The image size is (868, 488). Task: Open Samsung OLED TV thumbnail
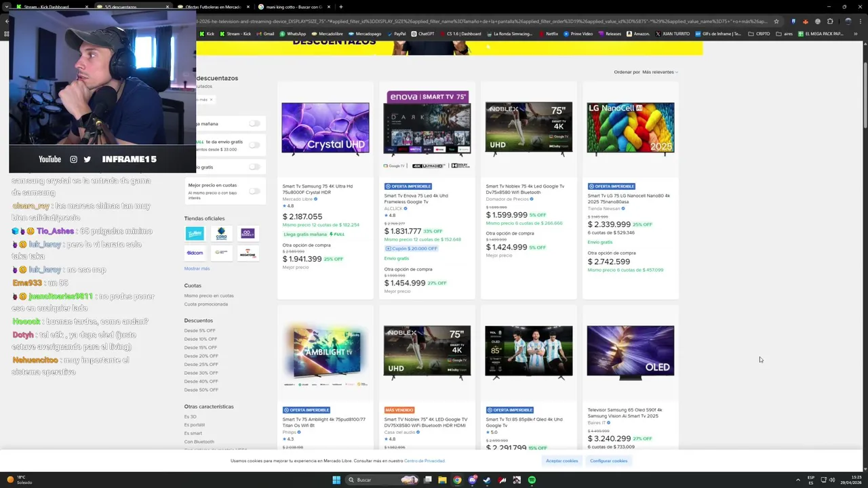point(631,352)
